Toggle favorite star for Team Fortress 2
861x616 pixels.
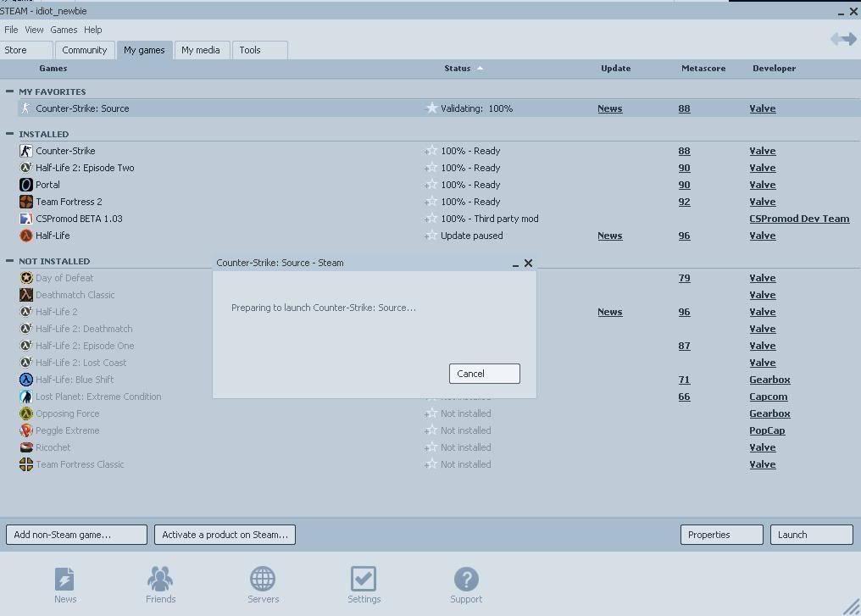(430, 202)
